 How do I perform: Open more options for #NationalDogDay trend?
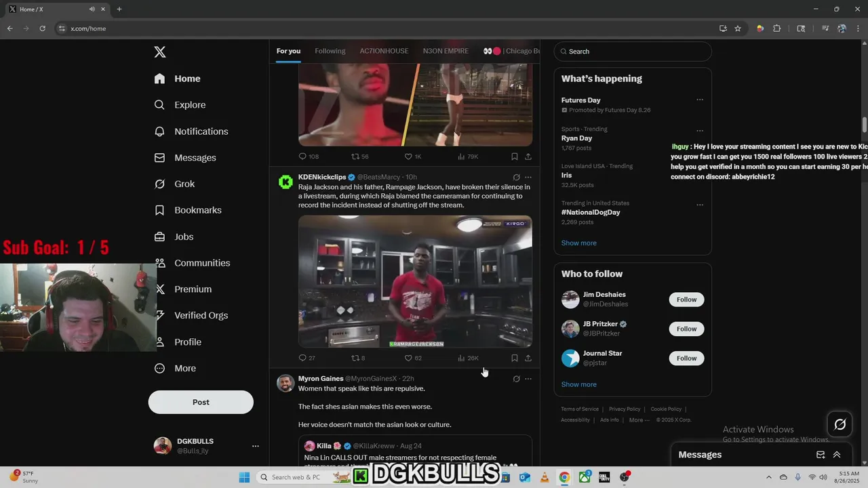pos(700,205)
